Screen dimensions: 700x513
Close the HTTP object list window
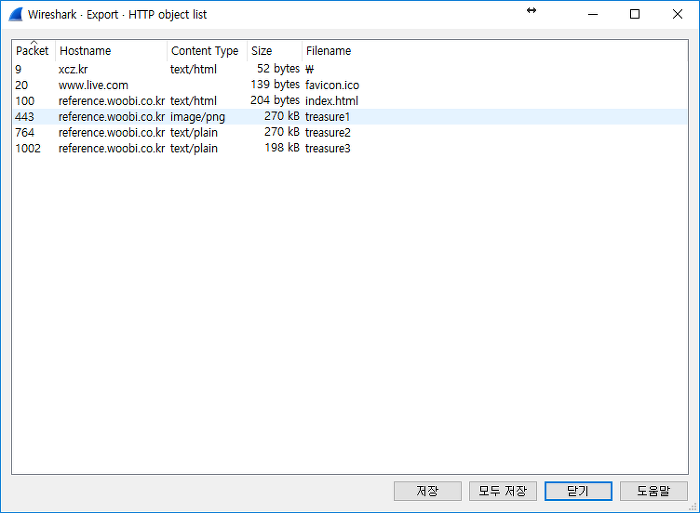[x=677, y=14]
